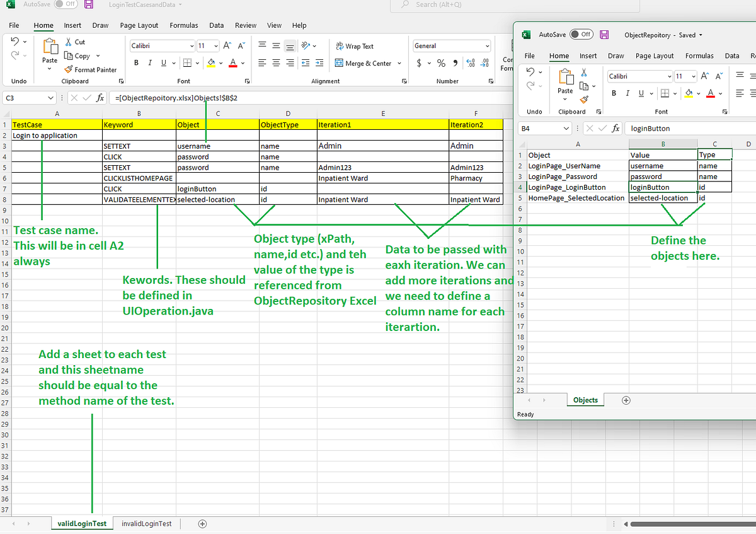
Task: Switch to the invalidLoginTest sheet
Action: (146, 523)
